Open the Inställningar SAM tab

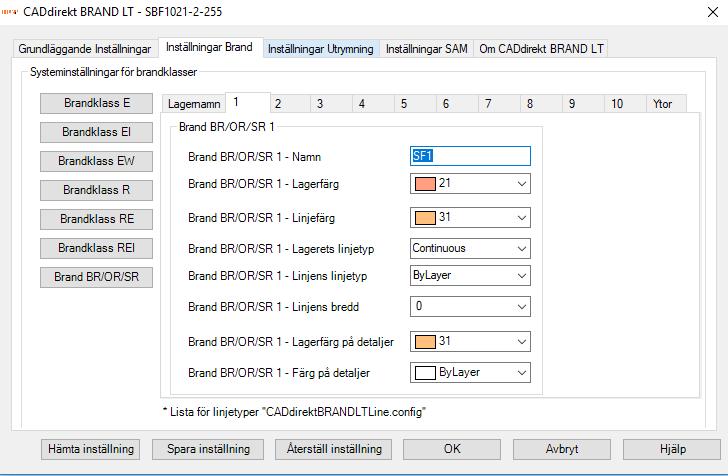(426, 49)
